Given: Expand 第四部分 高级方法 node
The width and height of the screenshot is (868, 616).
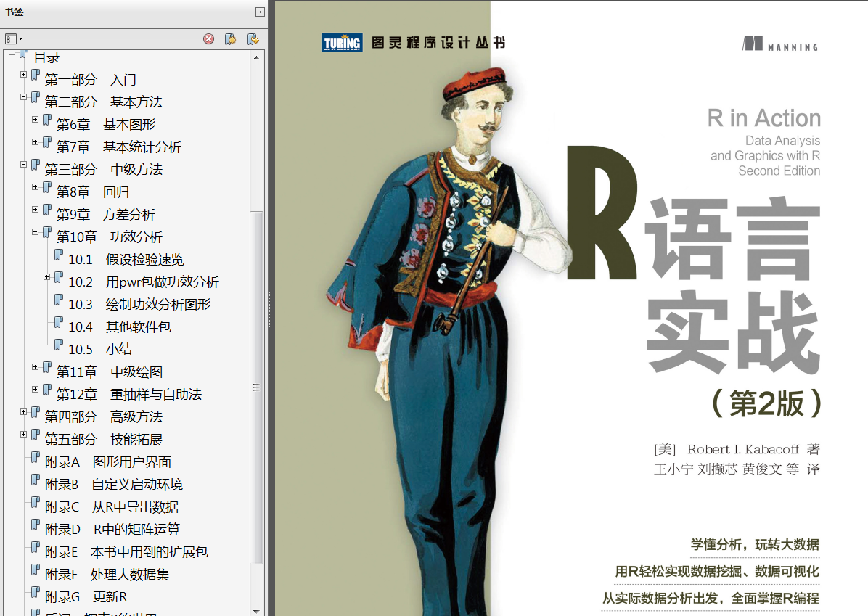Looking at the screenshot, I should coord(23,412).
